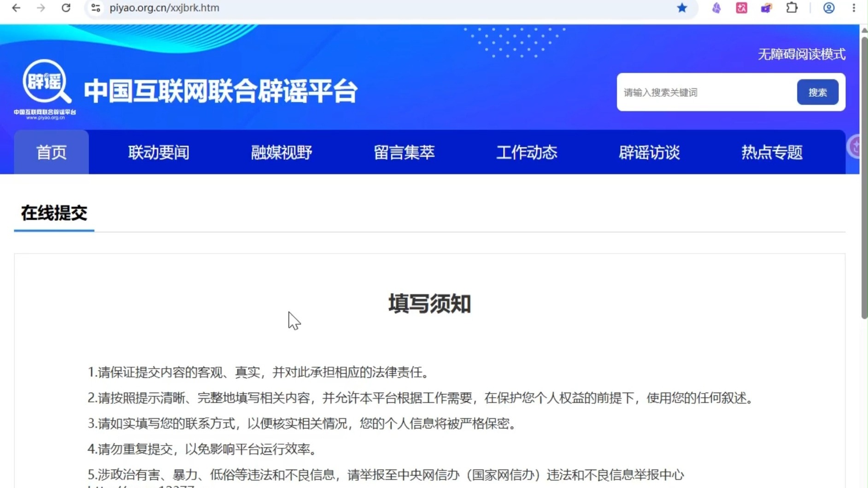Reload the page with the refresh icon
The width and height of the screenshot is (868, 488).
pyautogui.click(x=66, y=8)
